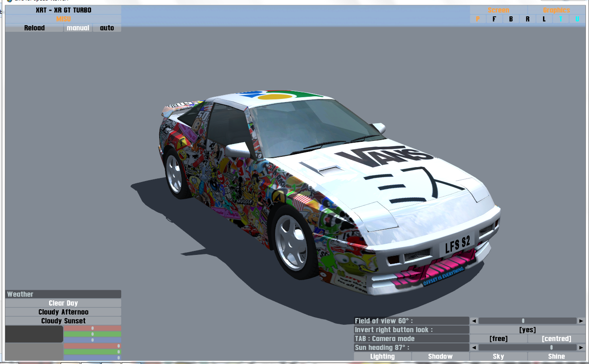Switch to the Lighting tab
589x364 pixels.
tap(382, 356)
